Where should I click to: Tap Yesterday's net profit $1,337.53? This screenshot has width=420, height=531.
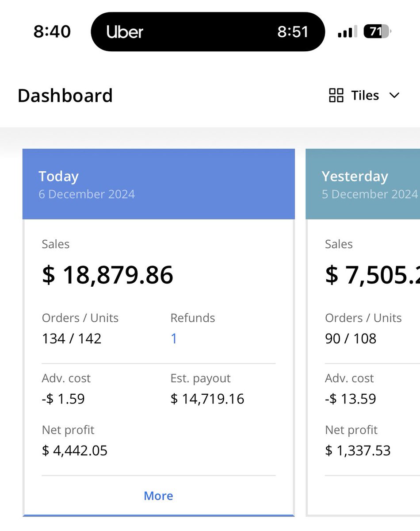click(358, 450)
